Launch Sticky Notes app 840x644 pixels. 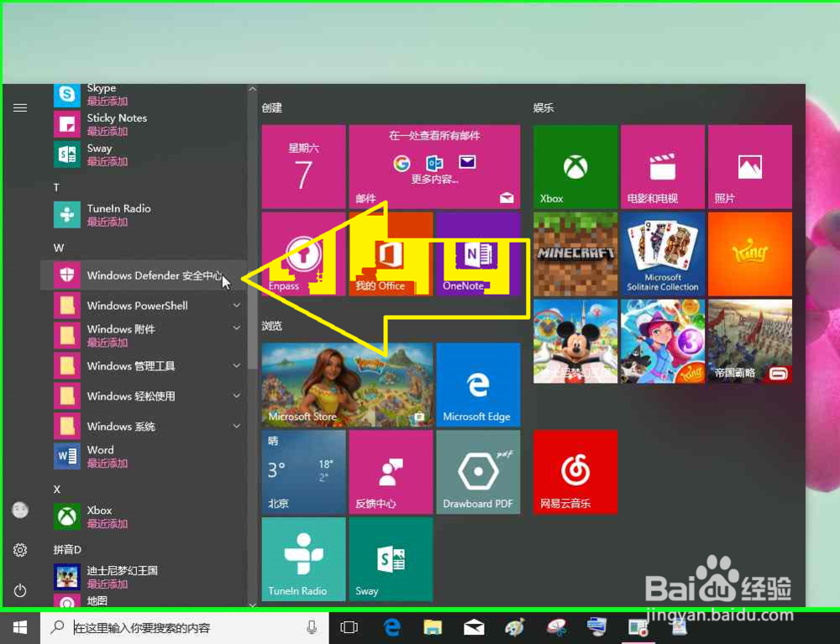(144, 124)
